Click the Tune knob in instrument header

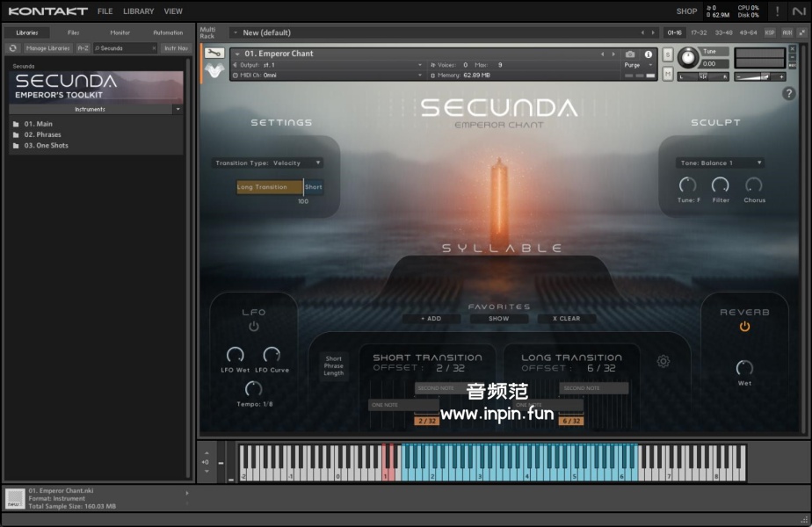tap(688, 57)
